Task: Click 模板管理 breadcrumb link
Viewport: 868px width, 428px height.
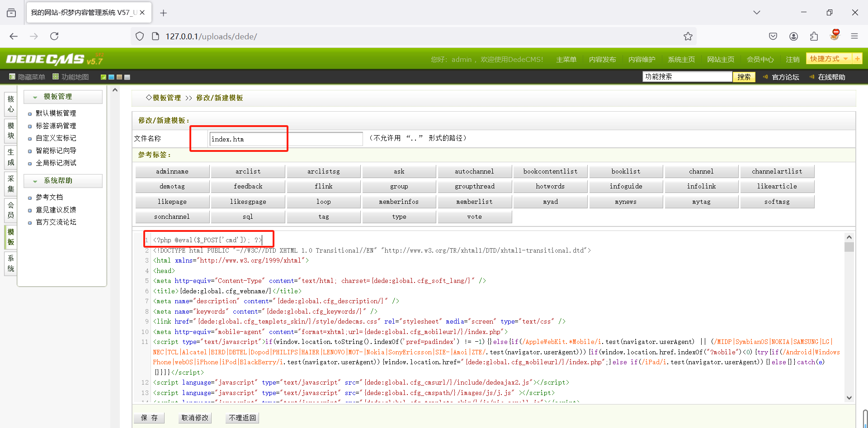Action: coord(167,98)
